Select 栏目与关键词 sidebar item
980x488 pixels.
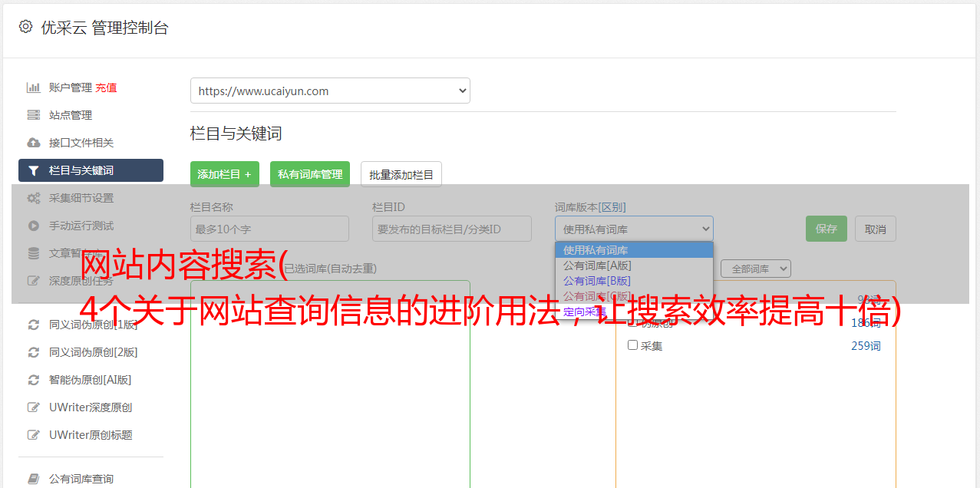[x=91, y=170]
